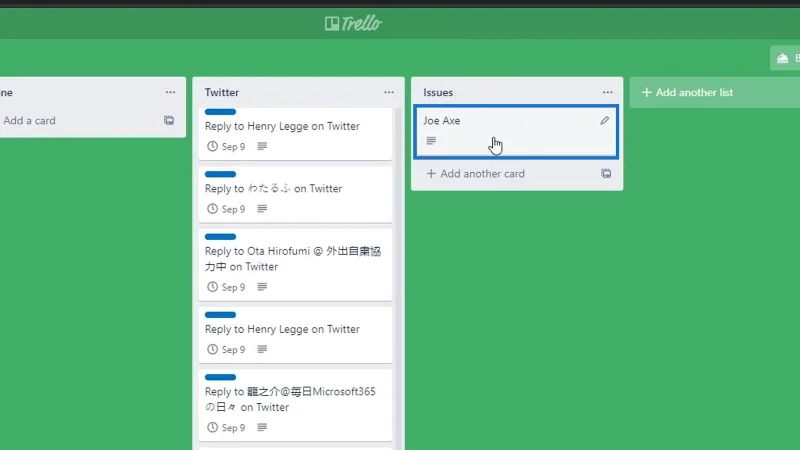Click the Trello logo in the header
Screen dimensions: 800x450
(x=353, y=23)
